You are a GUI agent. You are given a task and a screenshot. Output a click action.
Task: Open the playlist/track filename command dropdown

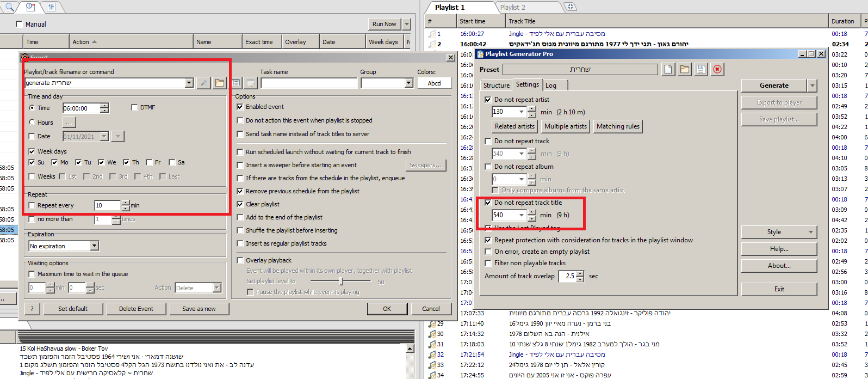[189, 83]
